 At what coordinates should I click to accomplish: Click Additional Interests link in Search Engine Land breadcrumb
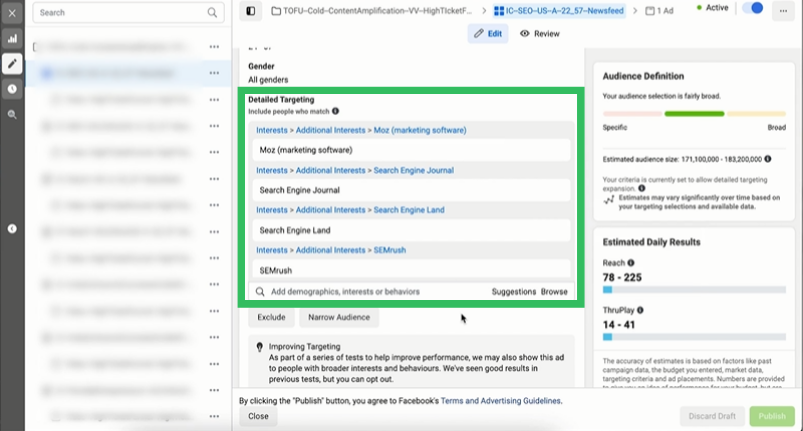[331, 210]
